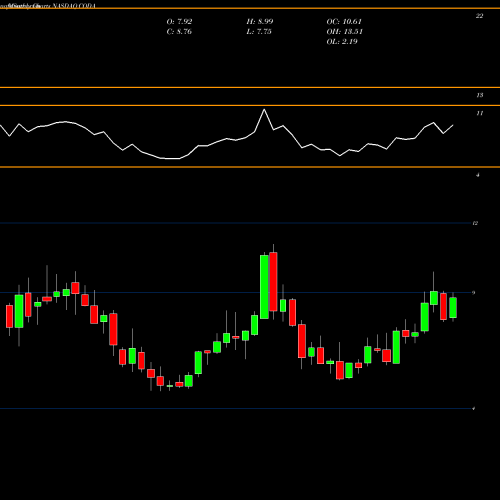Click the '12' price axis label

coord(475,223)
